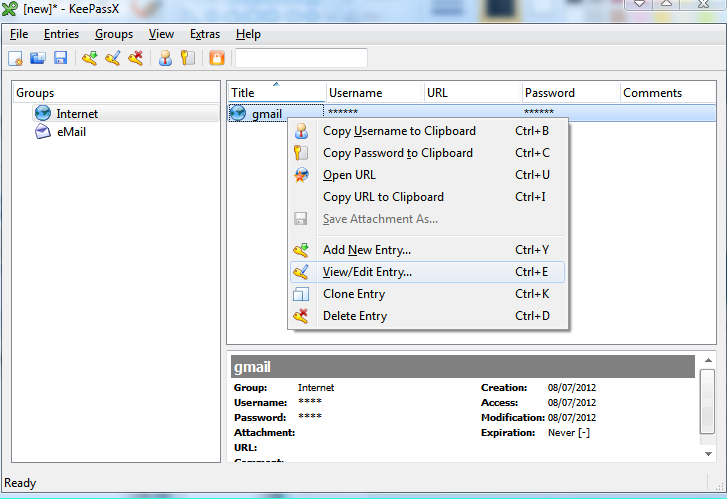The height and width of the screenshot is (499, 727).
Task: Click the person icon for Copy Username
Action: tap(301, 131)
